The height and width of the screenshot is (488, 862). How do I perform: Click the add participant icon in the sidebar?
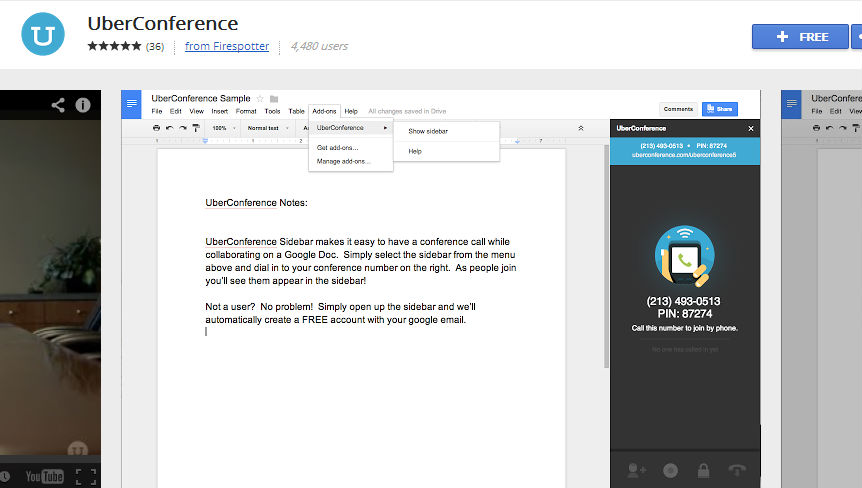coord(637,470)
